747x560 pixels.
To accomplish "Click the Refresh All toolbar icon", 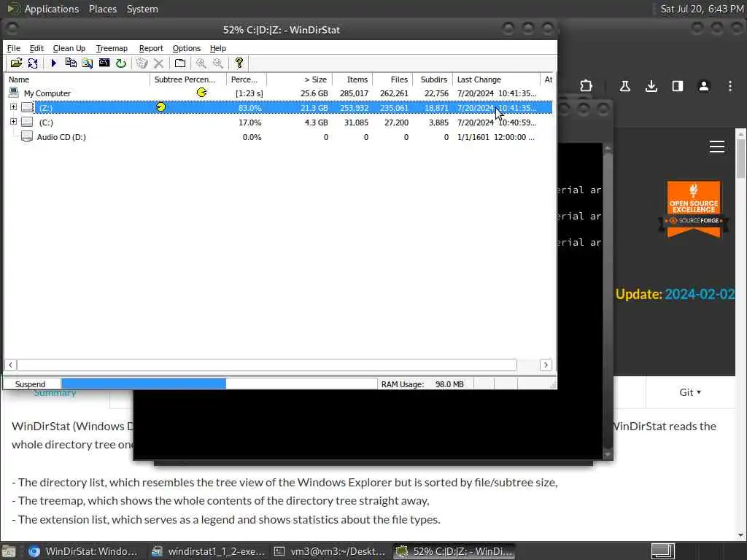I will 33,63.
